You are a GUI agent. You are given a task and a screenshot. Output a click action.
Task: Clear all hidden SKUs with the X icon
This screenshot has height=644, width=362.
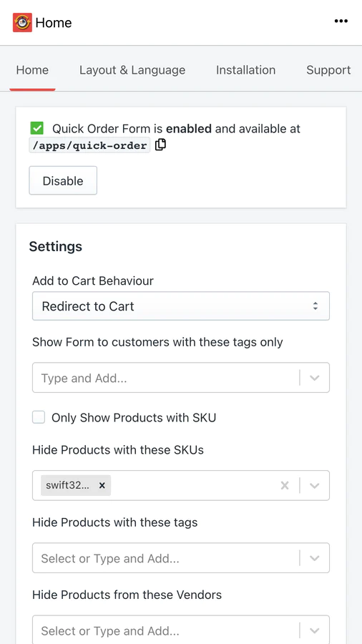coord(285,485)
